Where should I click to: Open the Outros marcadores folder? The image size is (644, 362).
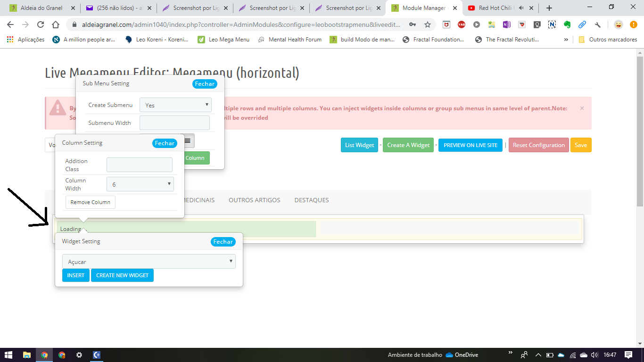point(608,40)
